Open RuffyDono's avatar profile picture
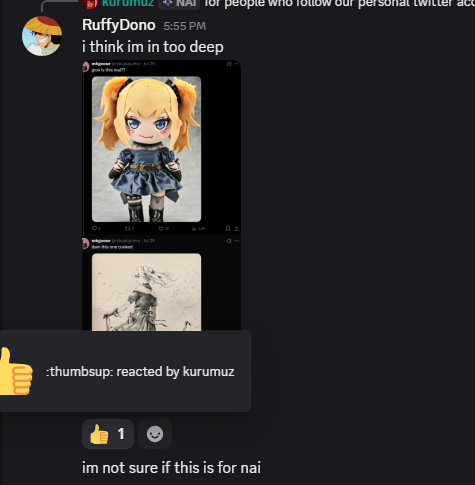The height and width of the screenshot is (485, 475). tap(42, 36)
